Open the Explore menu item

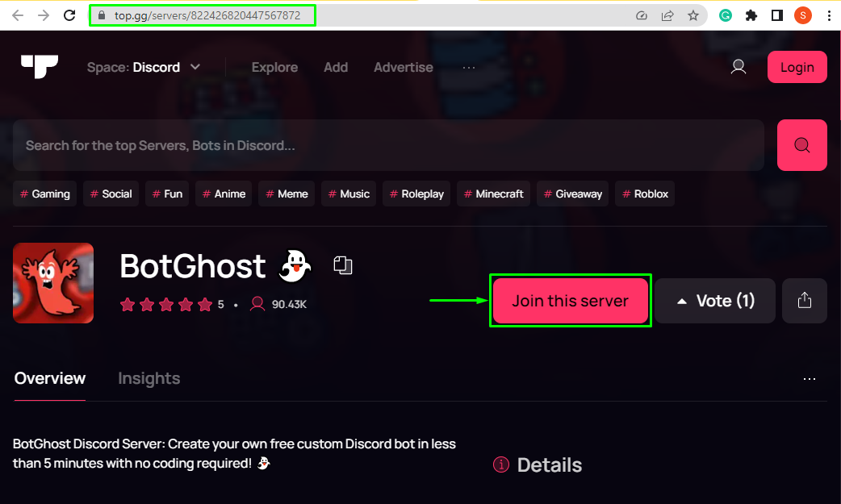pyautogui.click(x=274, y=67)
